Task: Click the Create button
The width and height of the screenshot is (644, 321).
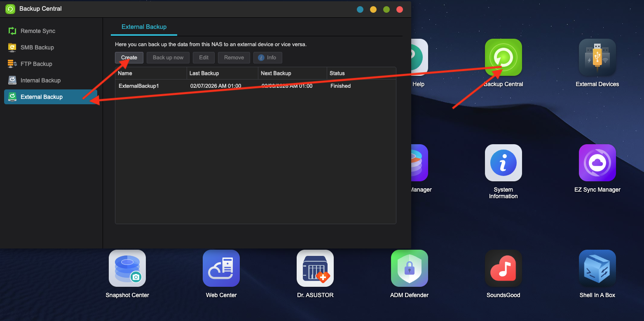Action: (x=129, y=58)
